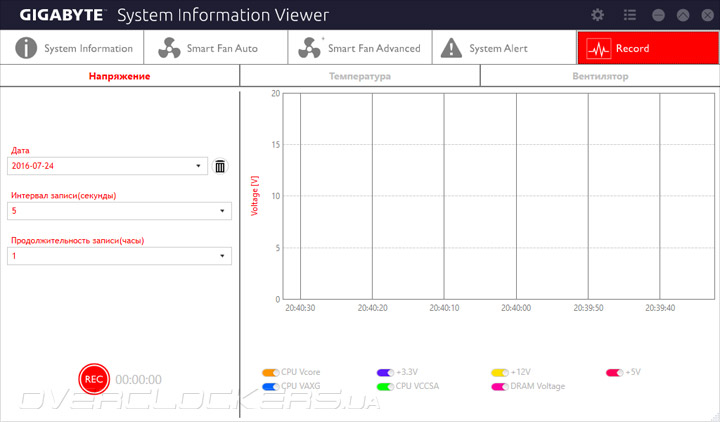The height and width of the screenshot is (422, 720).
Task: Start recording with the REC button
Action: coord(94,379)
